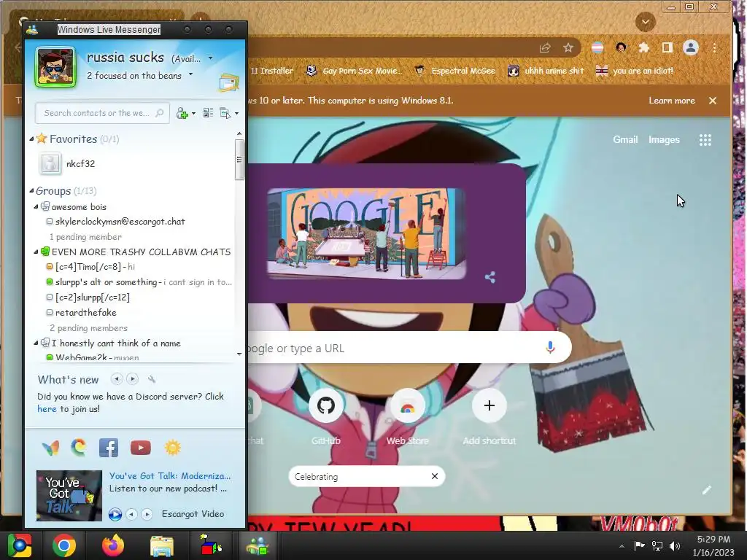Click '1 pending member' text
747x560 pixels.
(85, 237)
